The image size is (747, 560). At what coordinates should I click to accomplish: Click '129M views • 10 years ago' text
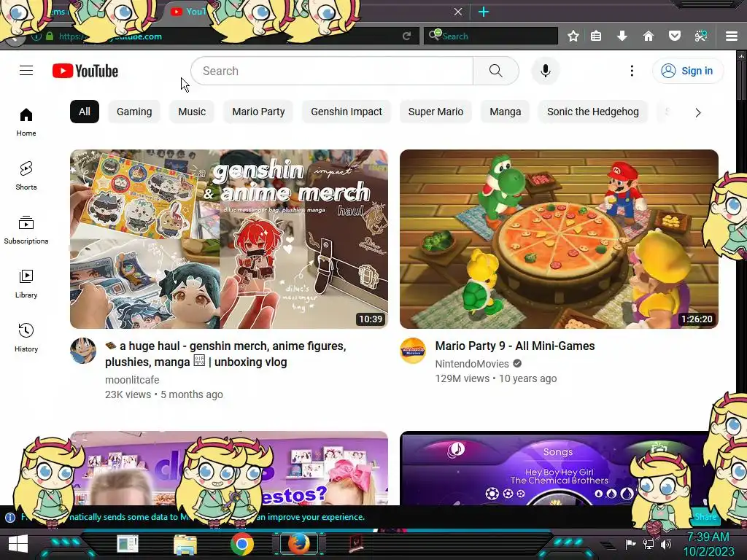tap(496, 378)
